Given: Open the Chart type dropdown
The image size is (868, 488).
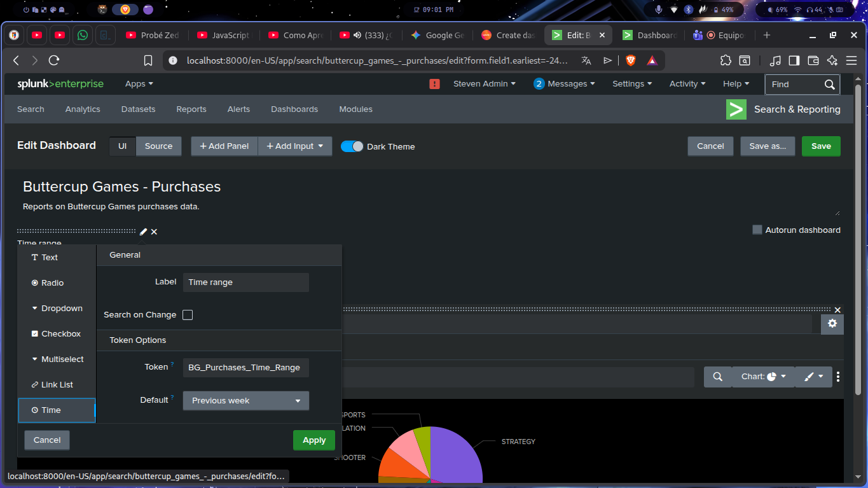Looking at the screenshot, I should [762, 377].
